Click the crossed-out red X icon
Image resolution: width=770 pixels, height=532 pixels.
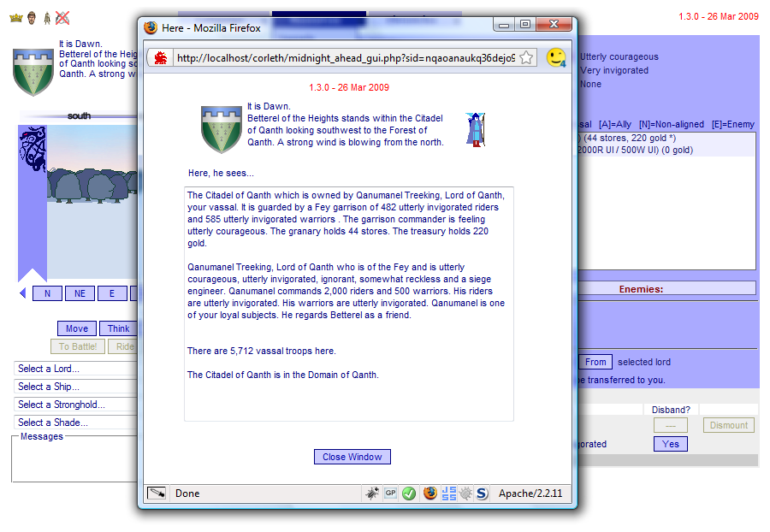[x=62, y=17]
